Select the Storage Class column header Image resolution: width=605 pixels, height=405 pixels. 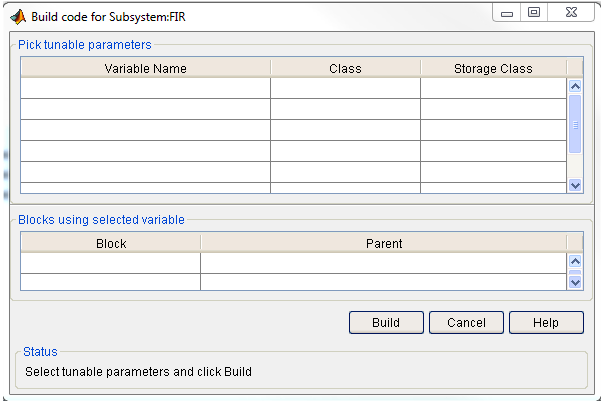point(493,68)
